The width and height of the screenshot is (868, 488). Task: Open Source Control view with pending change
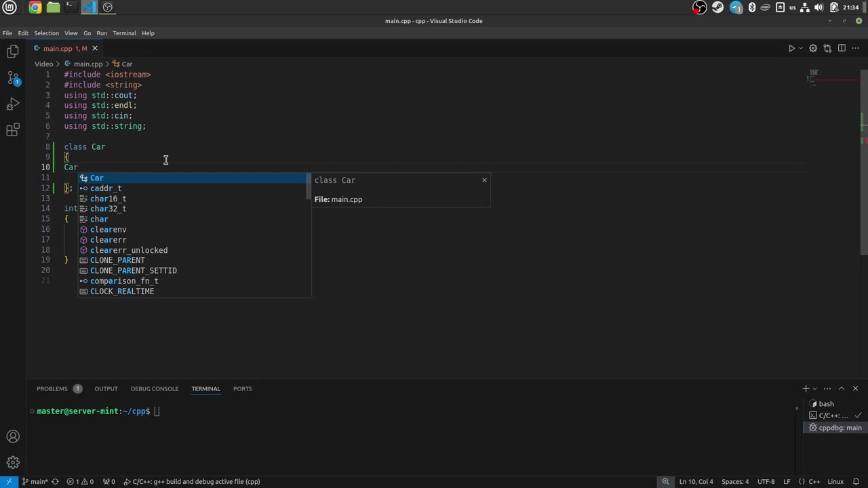pos(13,78)
